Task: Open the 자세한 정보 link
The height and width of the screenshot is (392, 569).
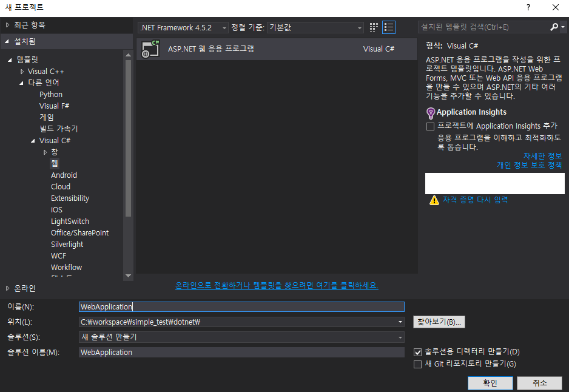Action: 542,156
